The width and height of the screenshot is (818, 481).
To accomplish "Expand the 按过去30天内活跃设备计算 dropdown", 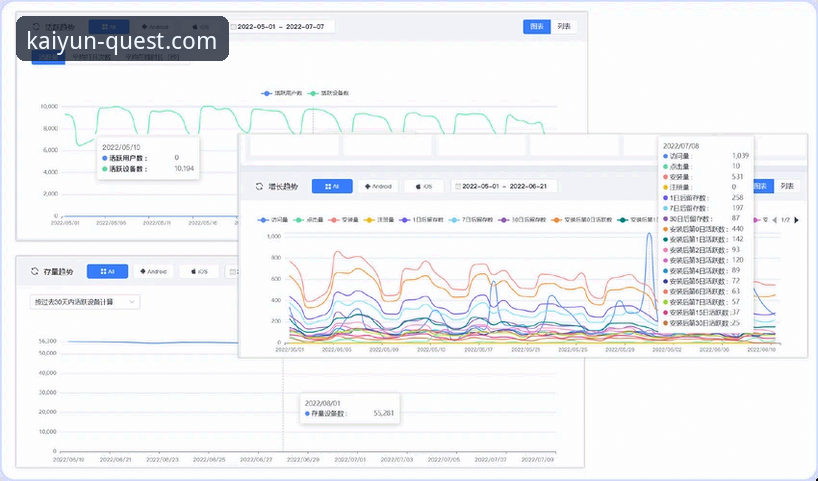I will pyautogui.click(x=84, y=301).
